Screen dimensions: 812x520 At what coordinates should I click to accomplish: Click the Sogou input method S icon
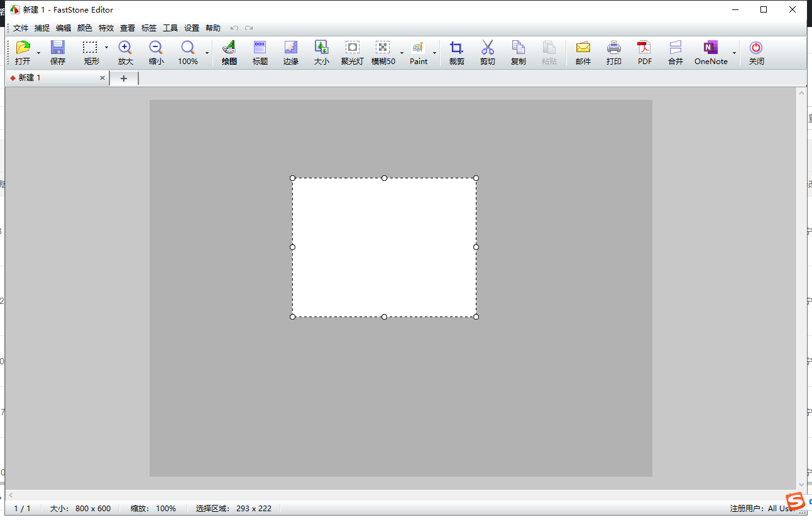pos(796,502)
